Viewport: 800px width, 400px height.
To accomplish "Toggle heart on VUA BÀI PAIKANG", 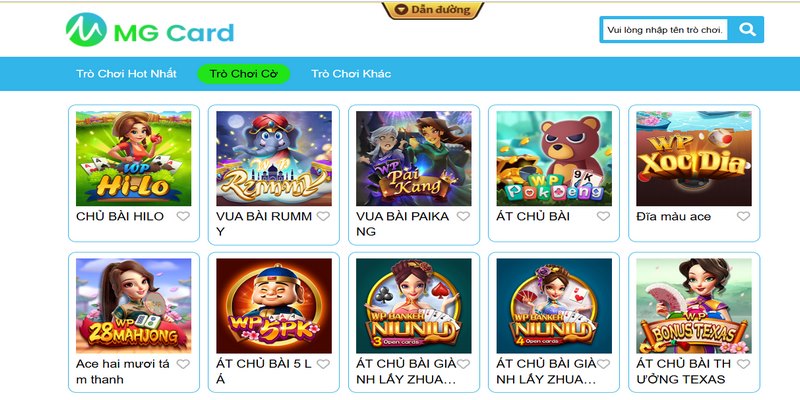I will (x=463, y=216).
